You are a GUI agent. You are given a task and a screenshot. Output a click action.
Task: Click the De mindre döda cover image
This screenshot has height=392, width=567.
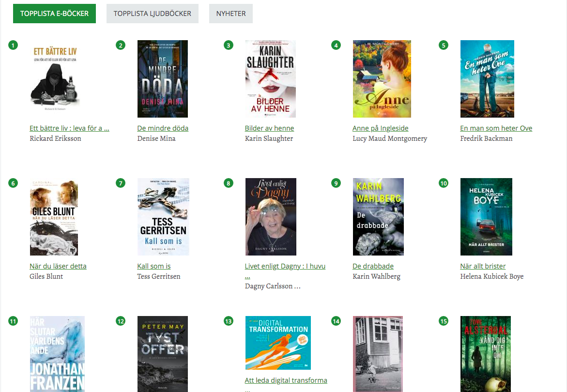[x=163, y=79]
